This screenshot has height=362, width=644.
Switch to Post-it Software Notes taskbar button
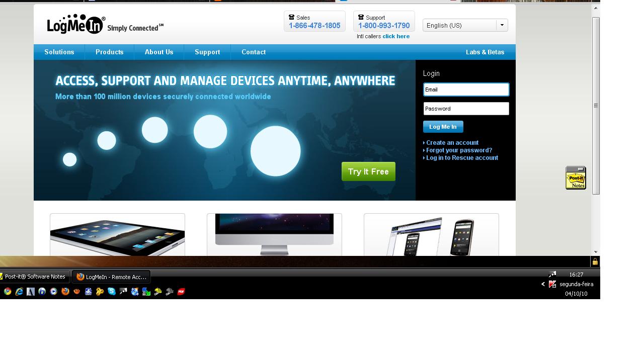[x=34, y=277]
